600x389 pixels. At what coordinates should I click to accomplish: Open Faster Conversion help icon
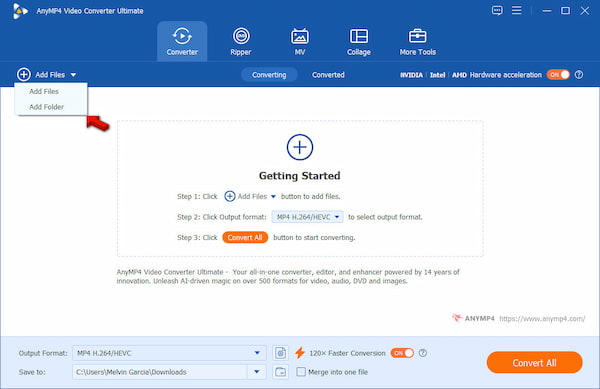click(x=423, y=353)
